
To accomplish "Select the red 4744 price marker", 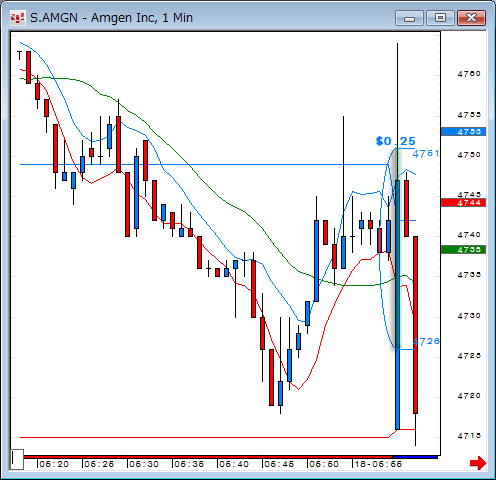I will coord(463,203).
